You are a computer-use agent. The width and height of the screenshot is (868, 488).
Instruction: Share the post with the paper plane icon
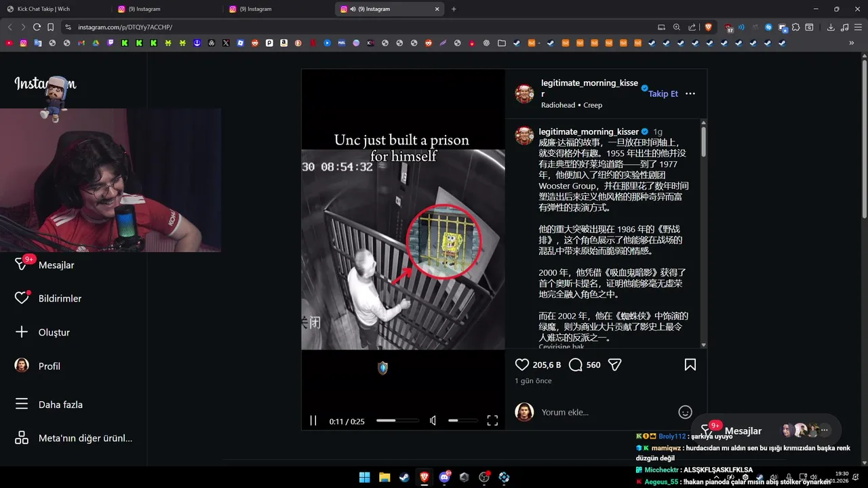615,365
